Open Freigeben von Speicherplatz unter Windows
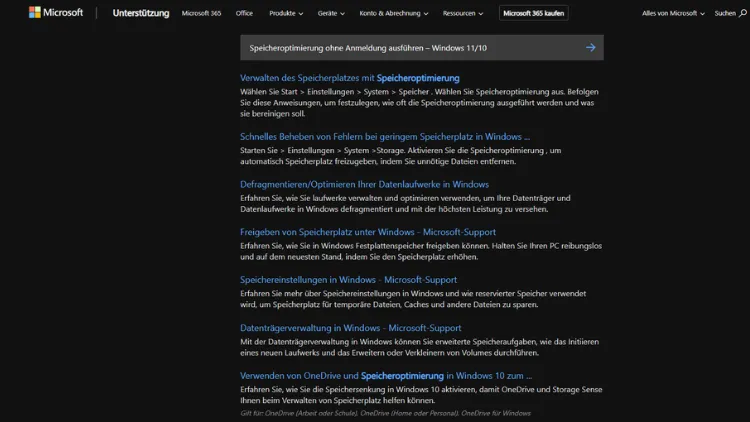The width and height of the screenshot is (750, 422). [368, 232]
